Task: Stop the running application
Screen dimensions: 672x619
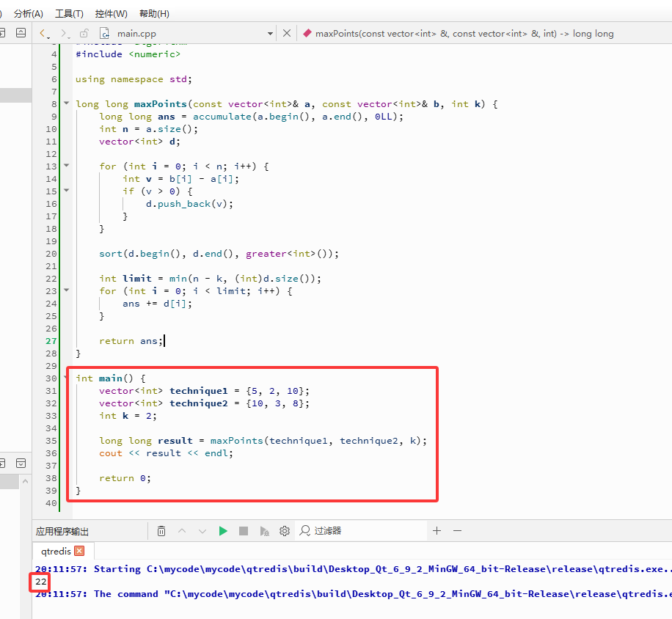Action: (x=244, y=531)
